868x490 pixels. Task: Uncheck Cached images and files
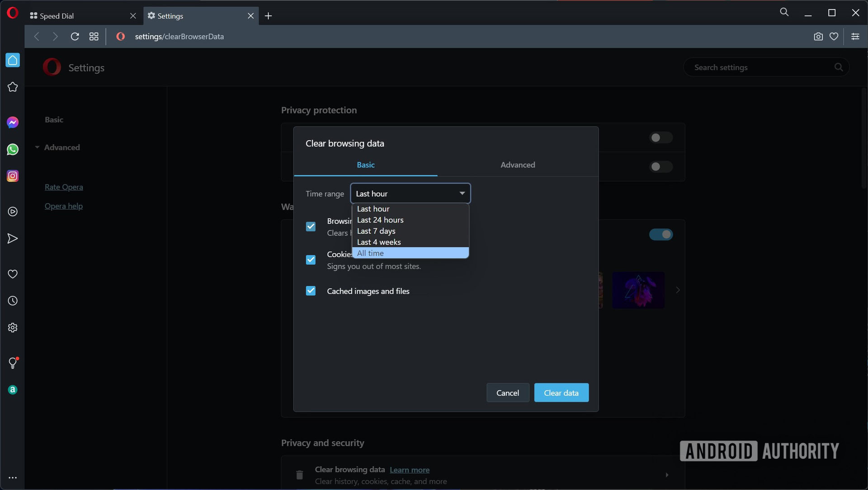pyautogui.click(x=311, y=291)
